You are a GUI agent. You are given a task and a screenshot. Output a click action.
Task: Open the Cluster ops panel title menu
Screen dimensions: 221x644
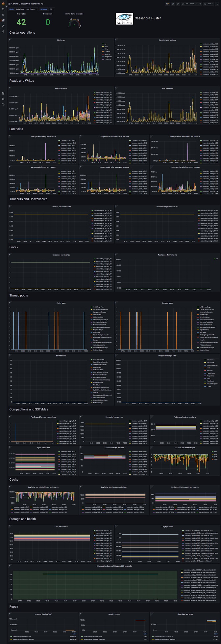click(61, 40)
